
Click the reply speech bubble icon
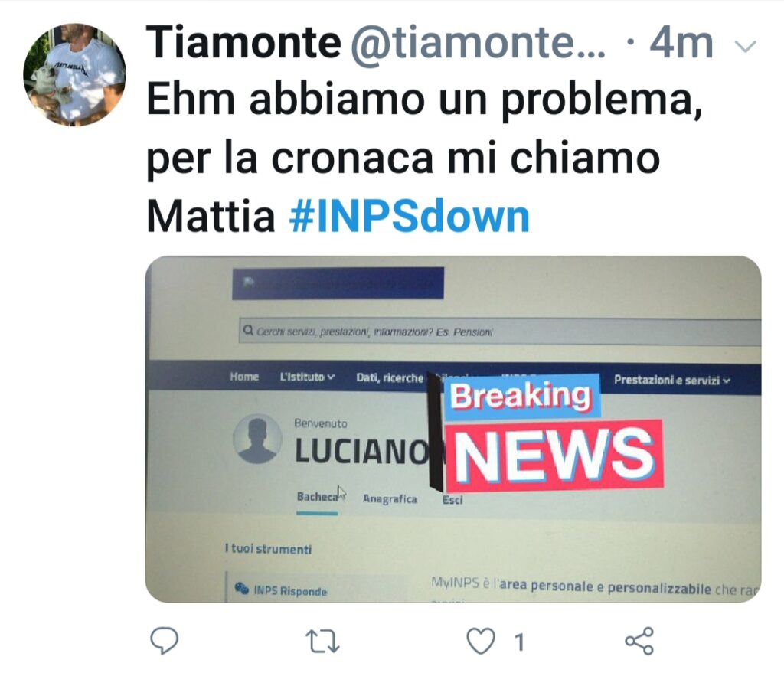click(x=165, y=641)
